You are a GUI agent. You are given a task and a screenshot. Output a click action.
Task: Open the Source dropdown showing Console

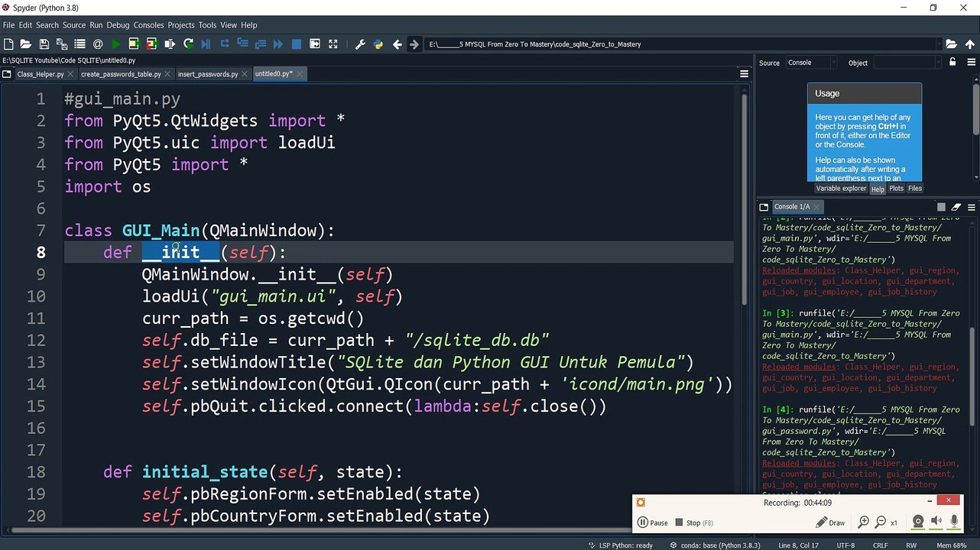[x=811, y=63]
